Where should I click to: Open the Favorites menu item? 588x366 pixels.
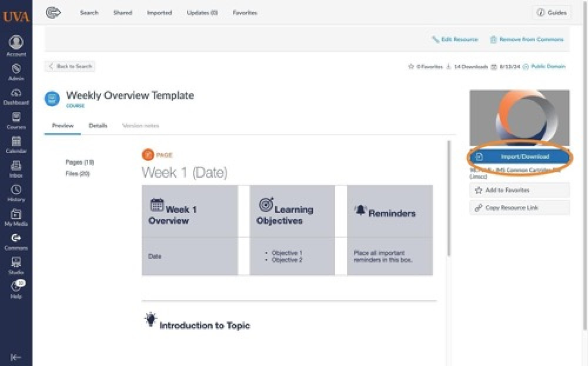coord(245,13)
